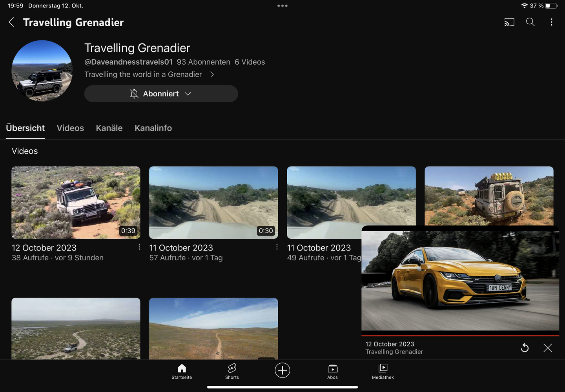Expand channel description 'Travelling the world in a Grenadier'
The height and width of the screenshot is (392, 565).
click(149, 74)
